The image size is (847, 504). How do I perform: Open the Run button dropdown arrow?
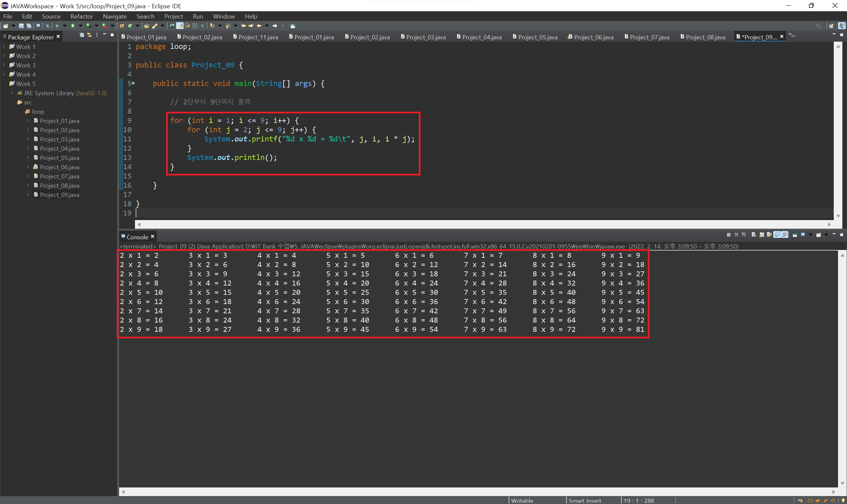point(80,26)
